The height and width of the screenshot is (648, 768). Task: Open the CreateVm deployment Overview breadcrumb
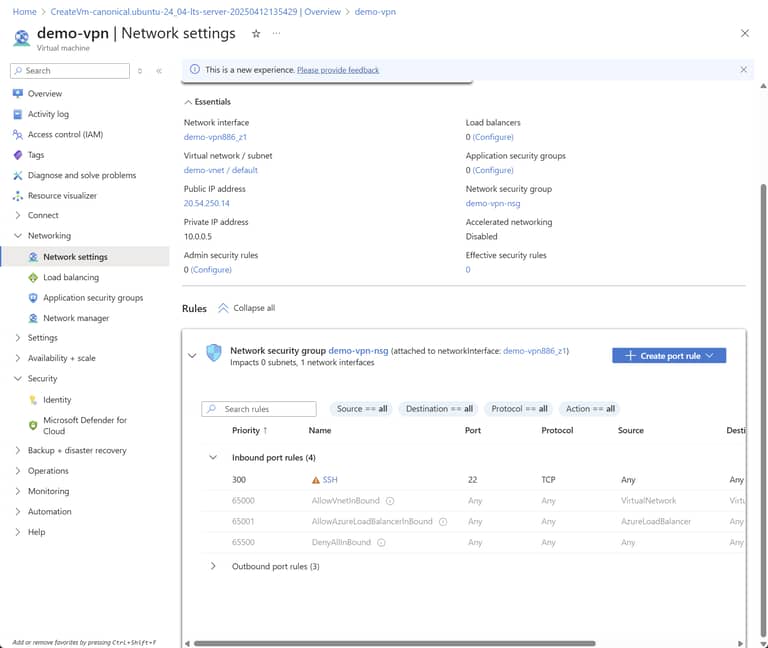click(195, 12)
